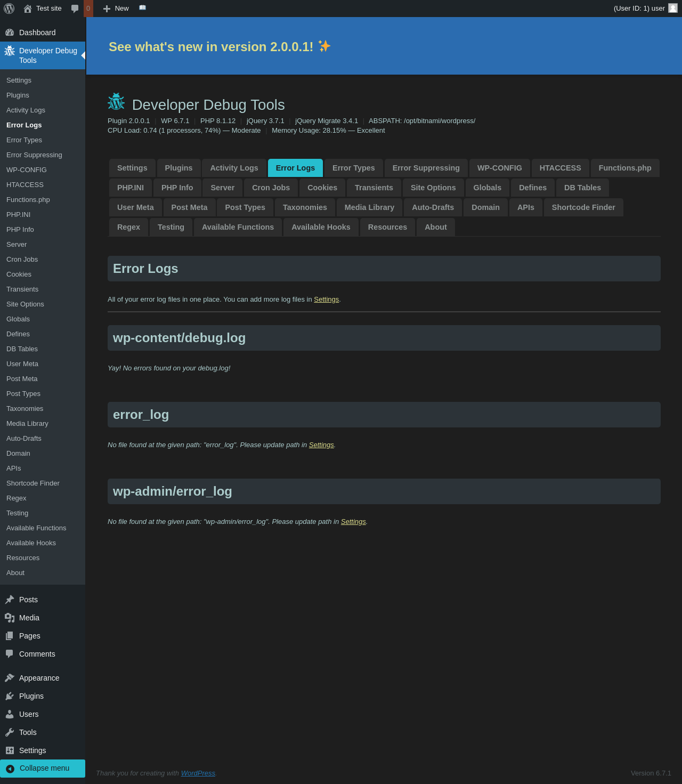Image resolution: width=682 pixels, height=784 pixels.
Task: Click the CPU Load 0.74 status text
Action: [184, 131]
